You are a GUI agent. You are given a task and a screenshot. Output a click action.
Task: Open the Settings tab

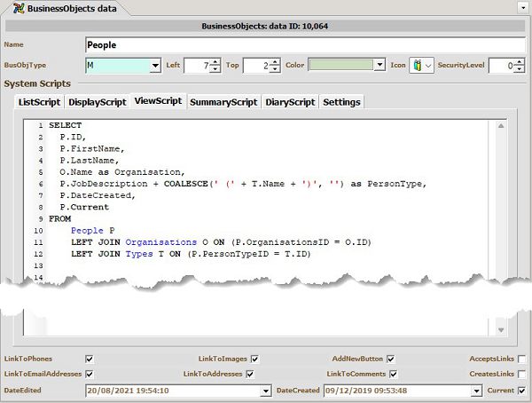[341, 102]
